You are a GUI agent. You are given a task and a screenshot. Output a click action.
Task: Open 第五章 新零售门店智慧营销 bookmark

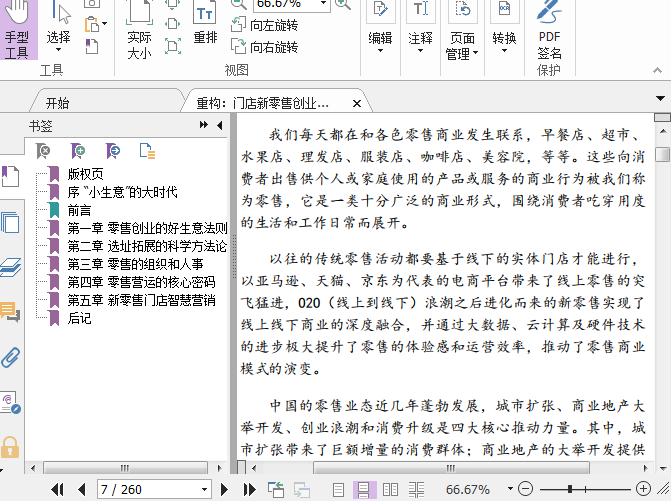click(x=141, y=300)
